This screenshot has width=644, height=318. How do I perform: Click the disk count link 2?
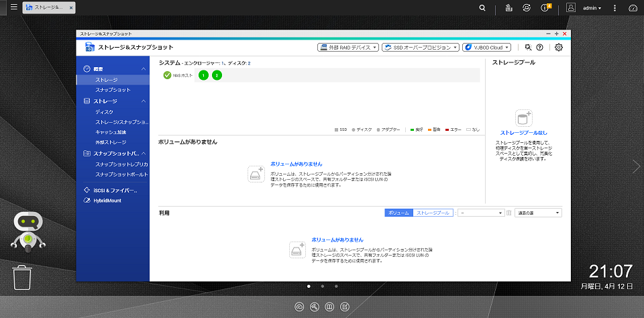click(x=249, y=63)
